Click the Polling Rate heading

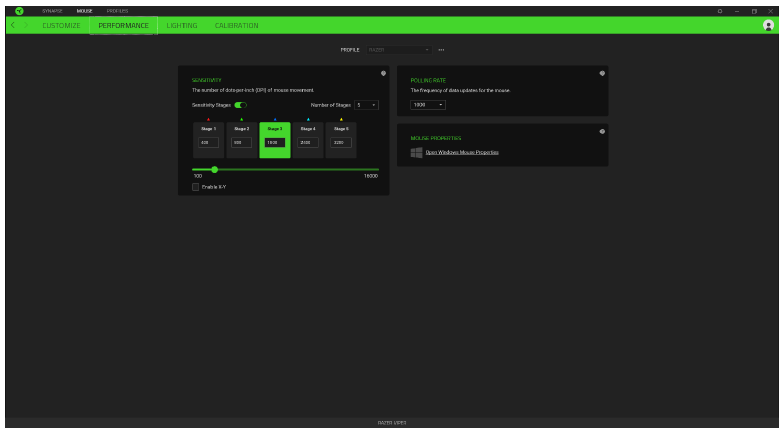click(428, 80)
